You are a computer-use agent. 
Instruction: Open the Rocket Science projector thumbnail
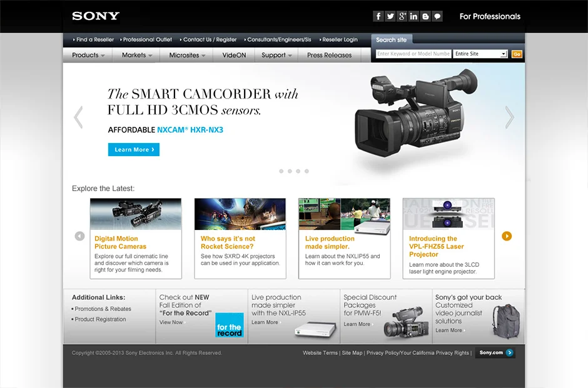[x=240, y=214]
